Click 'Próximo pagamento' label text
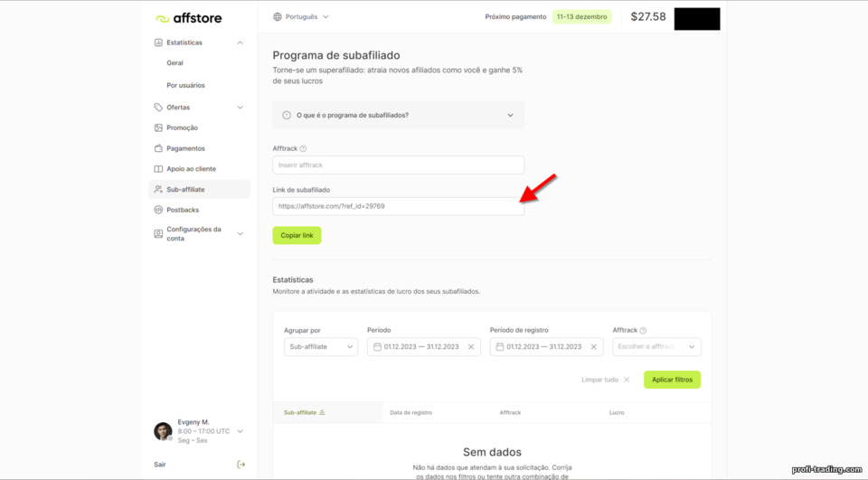868x480 pixels. [x=515, y=16]
